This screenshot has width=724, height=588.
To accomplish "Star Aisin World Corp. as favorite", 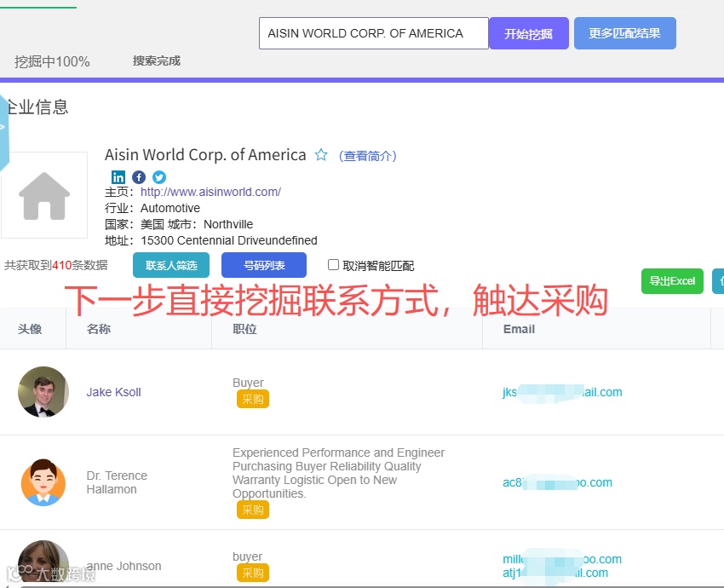I will coord(321,155).
